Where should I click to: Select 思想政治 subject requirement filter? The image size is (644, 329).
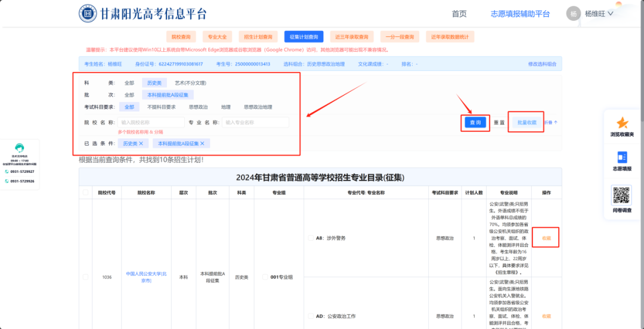(x=198, y=107)
